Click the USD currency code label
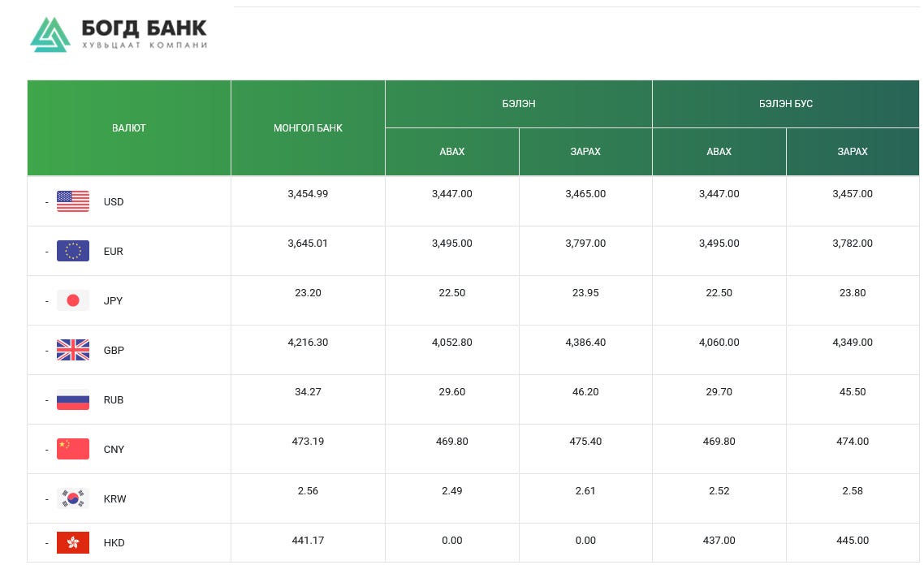924x565 pixels. pyautogui.click(x=114, y=202)
